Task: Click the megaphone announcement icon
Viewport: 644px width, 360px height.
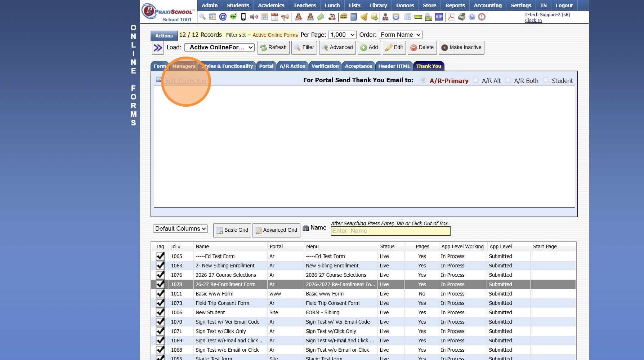Action: click(x=285, y=17)
